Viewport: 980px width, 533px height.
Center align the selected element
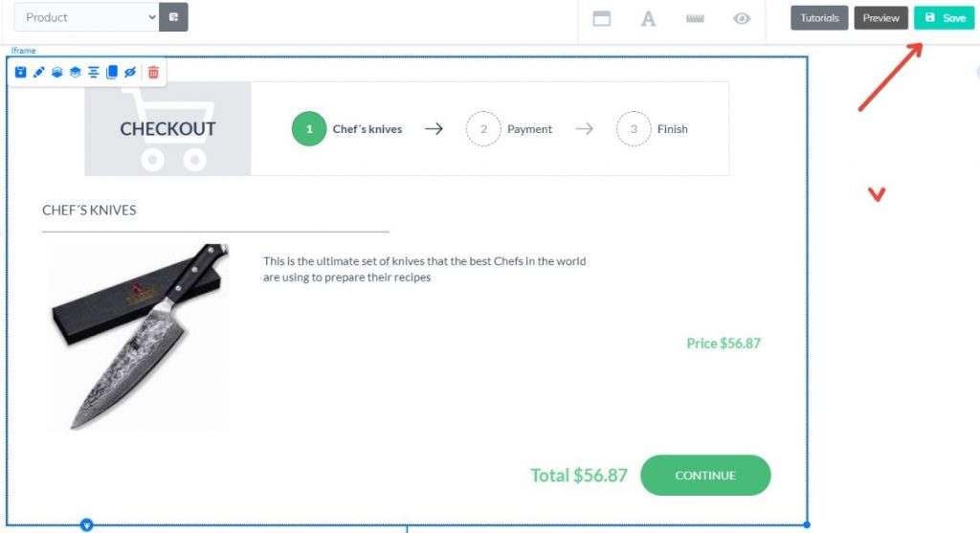pos(93,73)
